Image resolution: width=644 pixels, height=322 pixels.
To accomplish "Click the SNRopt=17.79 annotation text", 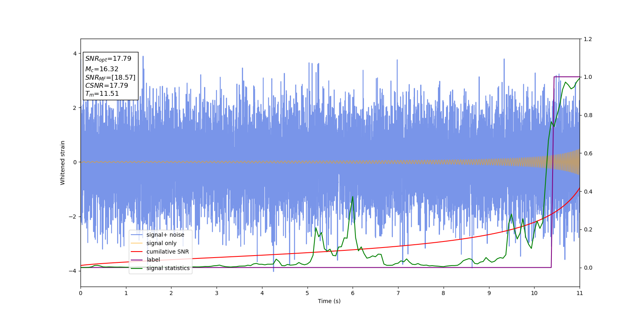I will [x=108, y=59].
